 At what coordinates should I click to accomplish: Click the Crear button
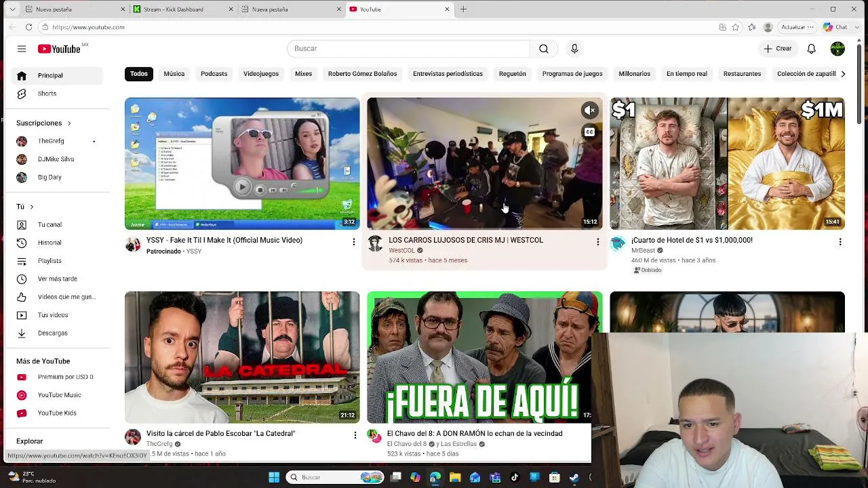[777, 49]
